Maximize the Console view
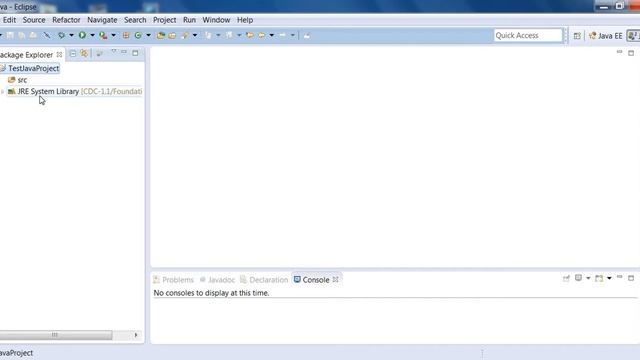The height and width of the screenshot is (360, 640). tap(631, 278)
